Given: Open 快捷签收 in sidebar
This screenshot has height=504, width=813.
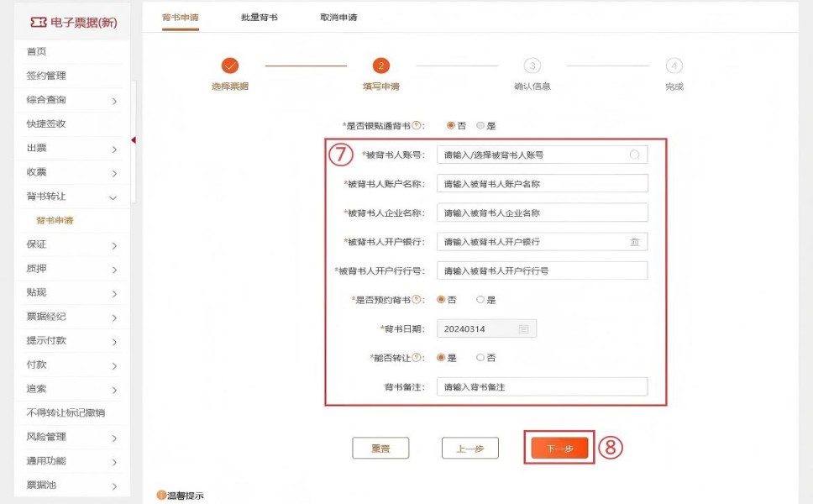Looking at the screenshot, I should point(46,123).
